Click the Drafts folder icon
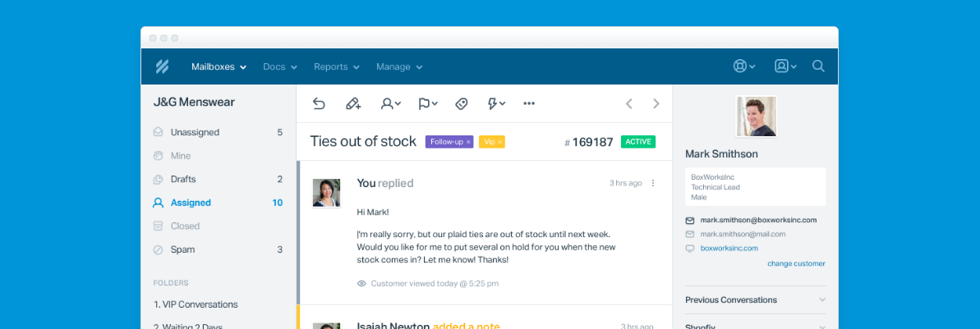The image size is (980, 329). pyautogui.click(x=158, y=179)
